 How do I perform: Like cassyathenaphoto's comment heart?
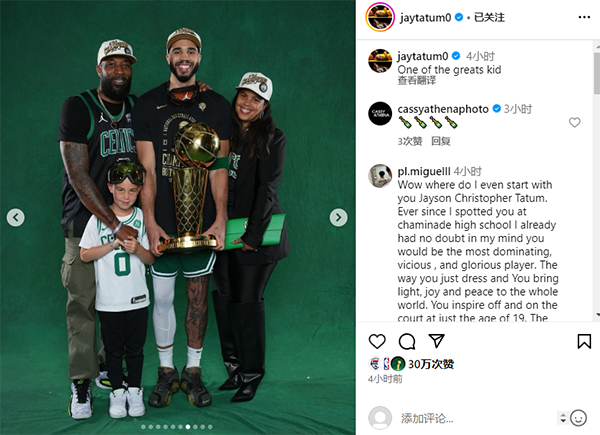(x=574, y=122)
